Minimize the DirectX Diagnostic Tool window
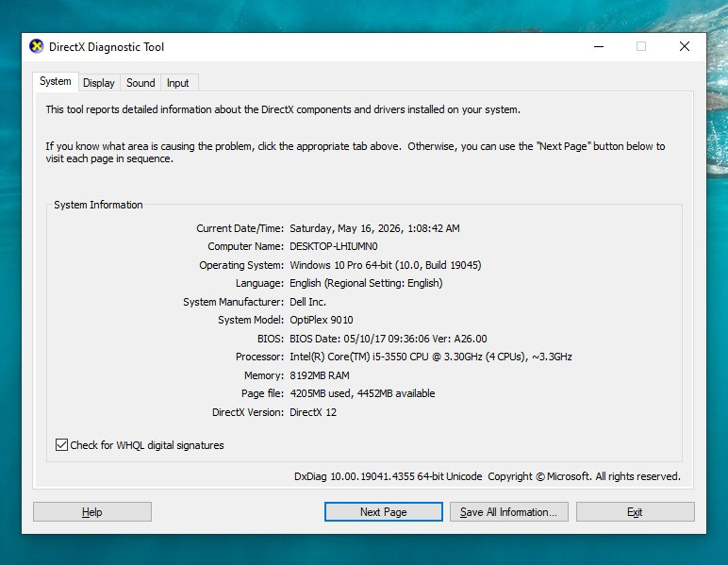The image size is (728, 565). point(599,46)
